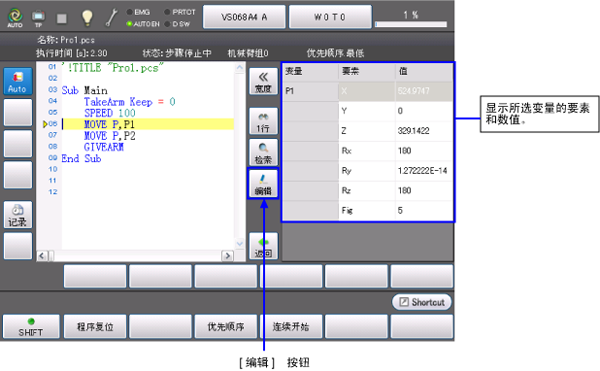This screenshot has height=371, width=600.
Task: Open the wrench settings icon
Action: click(111, 18)
